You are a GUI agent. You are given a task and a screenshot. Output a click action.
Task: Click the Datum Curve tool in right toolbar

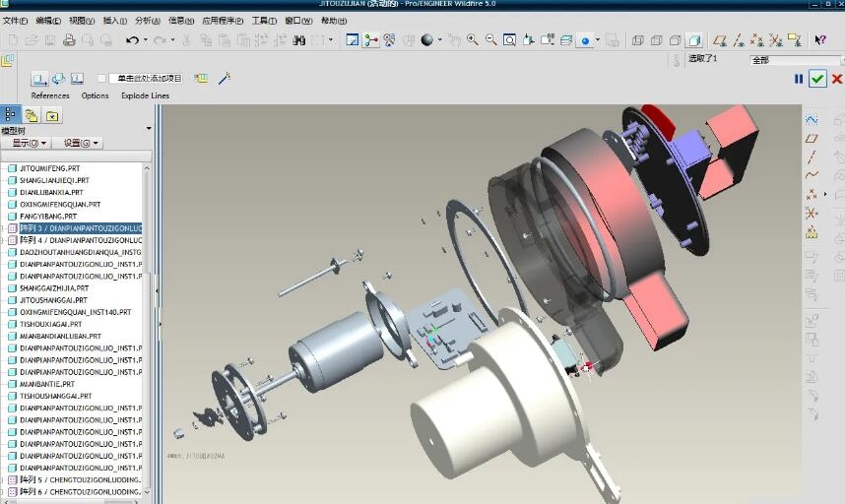click(812, 175)
